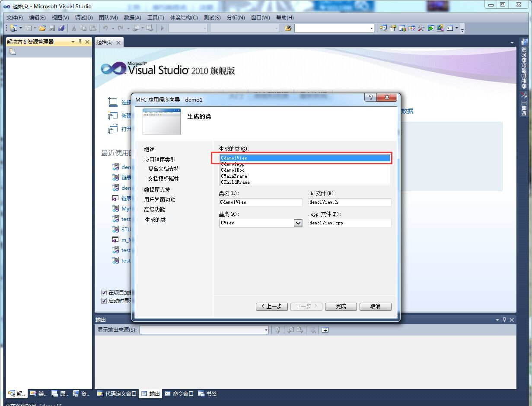Viewport: 532px width, 406px height.
Task: Open Solution Explorer panel window position dropdown
Action: click(x=73, y=42)
